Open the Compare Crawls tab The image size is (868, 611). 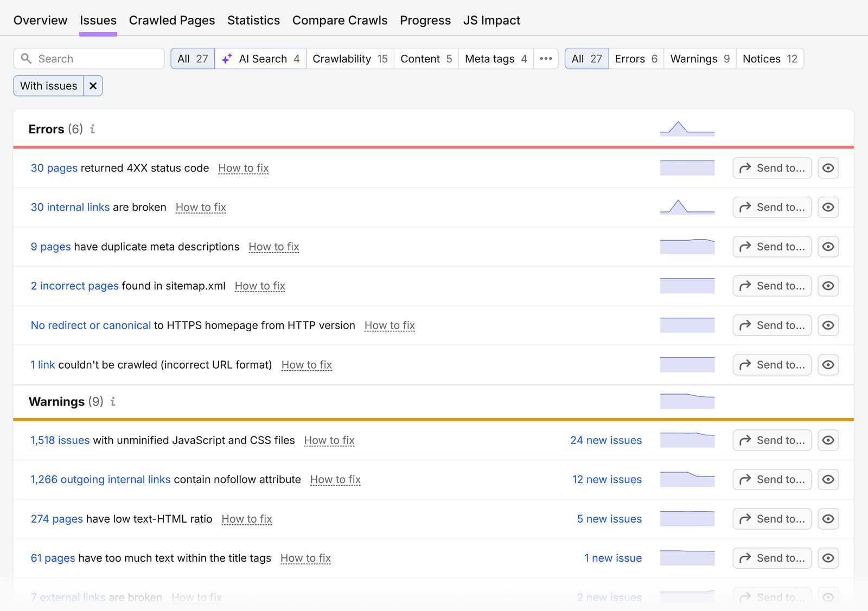[340, 21]
